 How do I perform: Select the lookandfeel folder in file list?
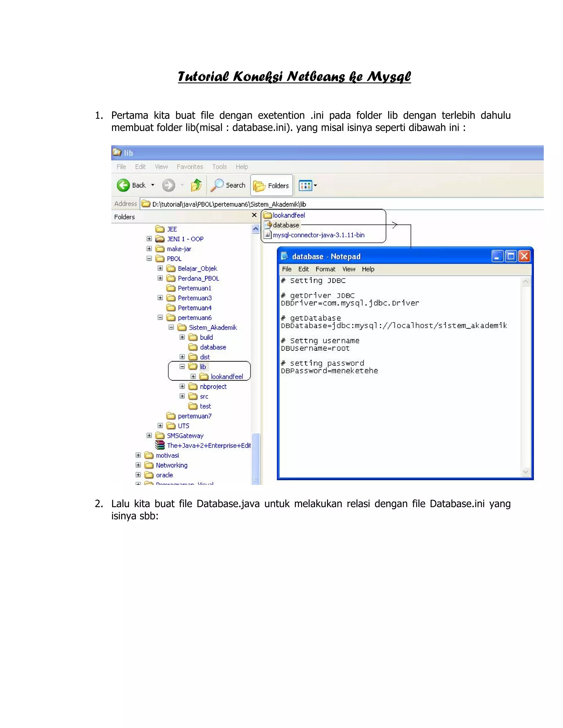tap(285, 215)
